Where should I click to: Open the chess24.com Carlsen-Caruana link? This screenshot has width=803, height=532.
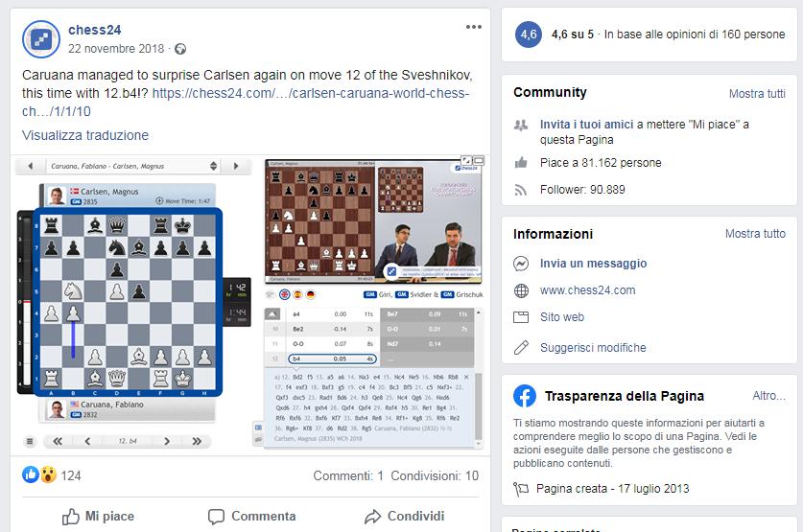click(x=246, y=103)
